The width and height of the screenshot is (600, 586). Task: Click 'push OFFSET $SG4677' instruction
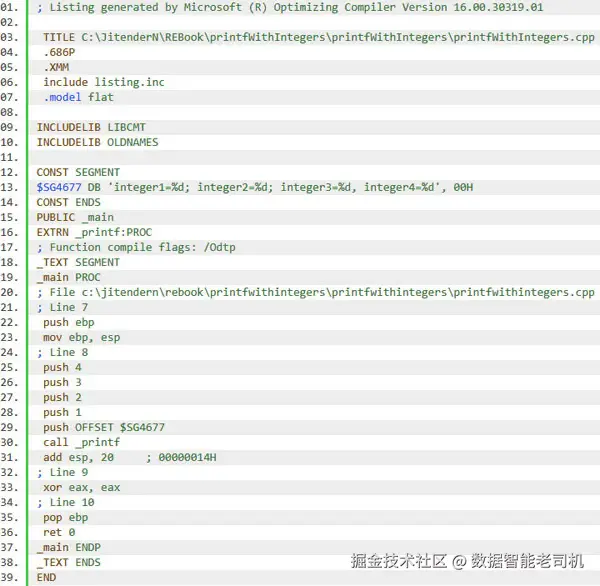(104, 427)
